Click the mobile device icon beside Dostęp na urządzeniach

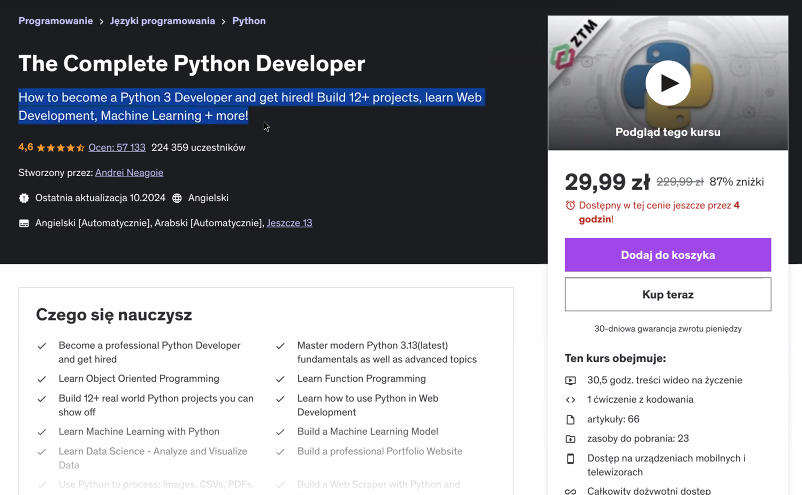[x=570, y=459]
